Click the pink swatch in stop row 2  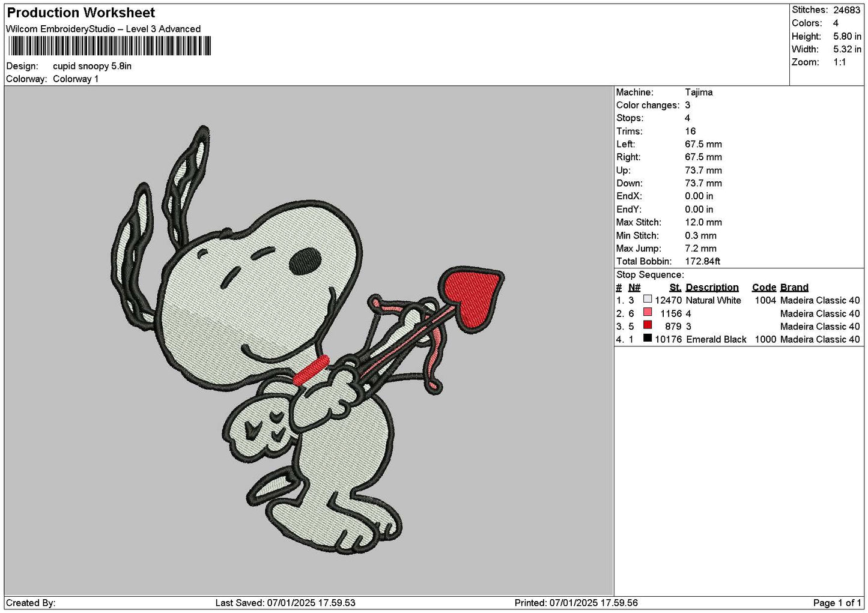(648, 312)
